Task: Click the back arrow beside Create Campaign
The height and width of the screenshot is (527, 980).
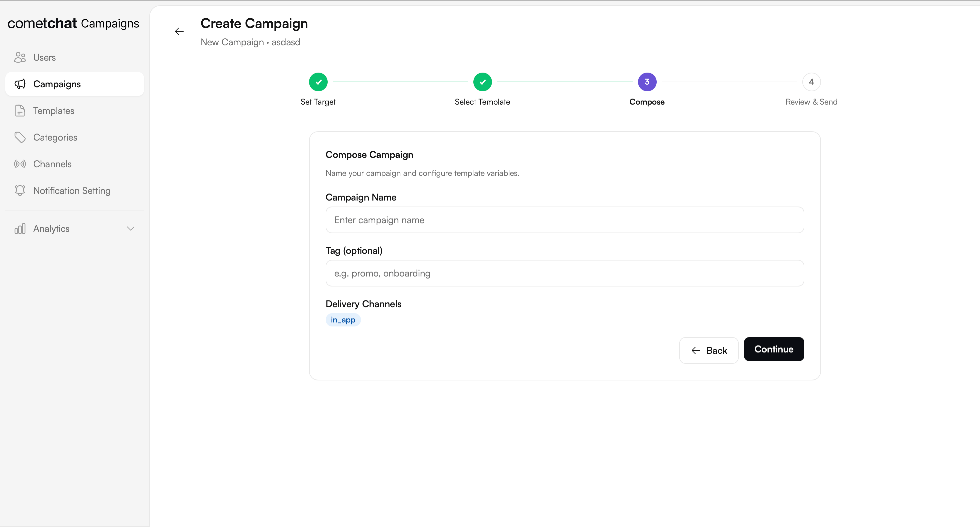Action: click(179, 31)
